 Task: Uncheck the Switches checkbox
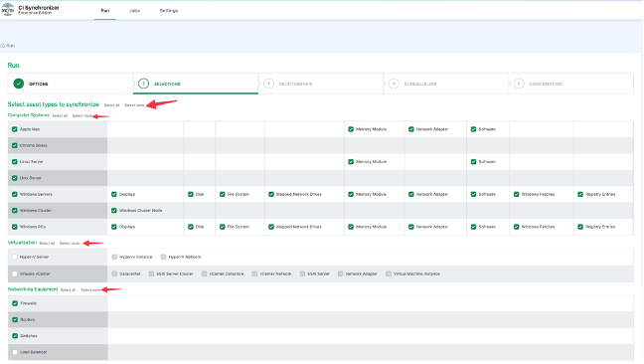click(x=15, y=336)
